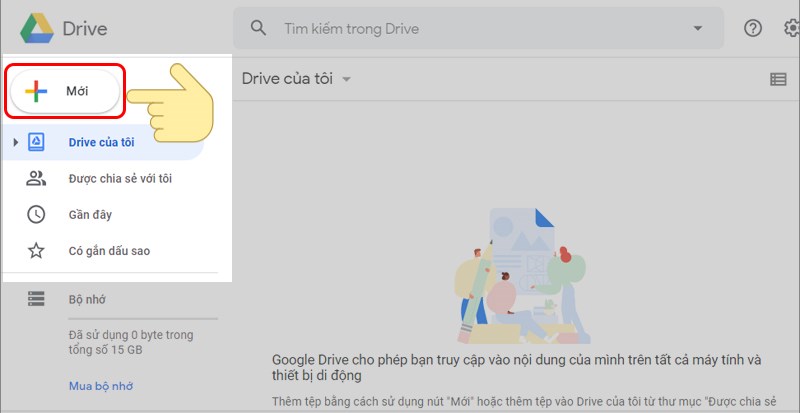Open Bộ nhớ storage section
This screenshot has height=413, width=800.
tap(87, 299)
